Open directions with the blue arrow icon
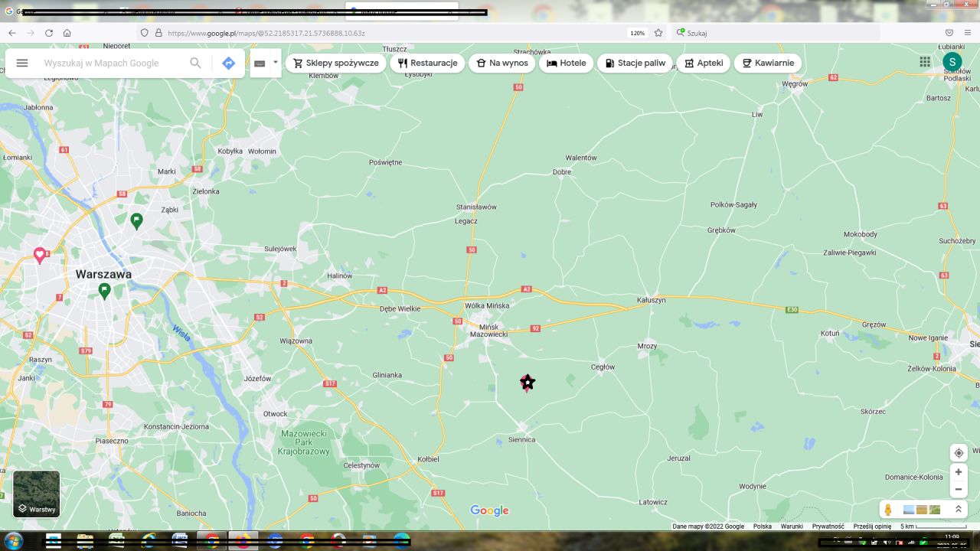Screen dimensions: 980x551 228,63
